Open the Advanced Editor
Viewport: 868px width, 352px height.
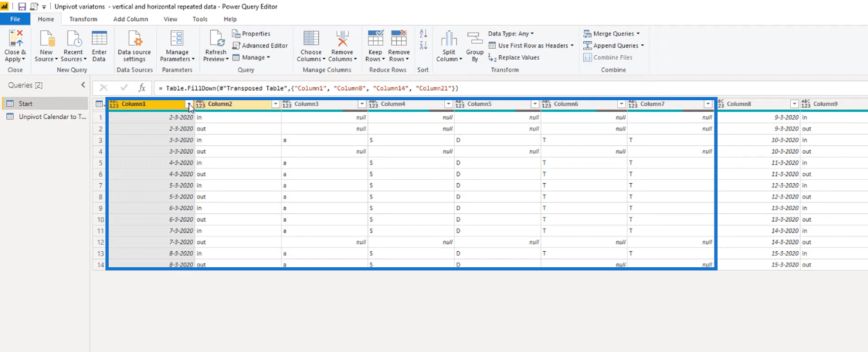[x=260, y=46]
